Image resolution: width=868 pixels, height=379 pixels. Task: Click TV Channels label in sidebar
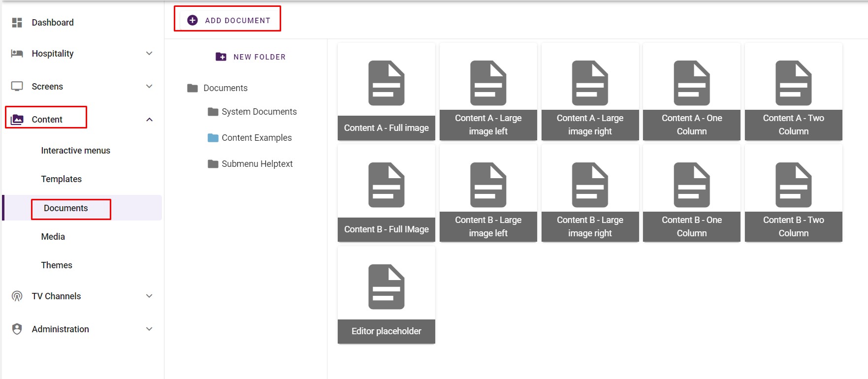pos(56,296)
